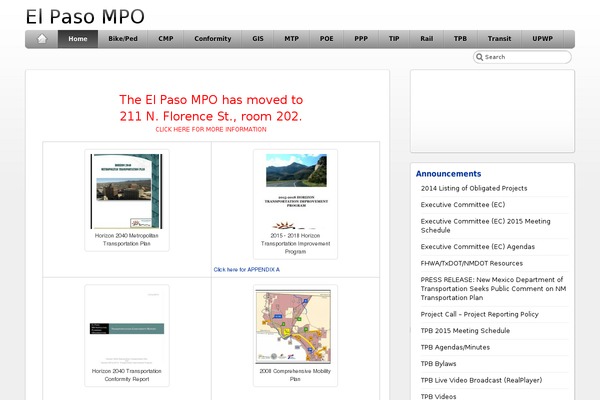Open the 2015-2018 Horizon TIP cover image
600x400 pixels.
[x=296, y=191]
